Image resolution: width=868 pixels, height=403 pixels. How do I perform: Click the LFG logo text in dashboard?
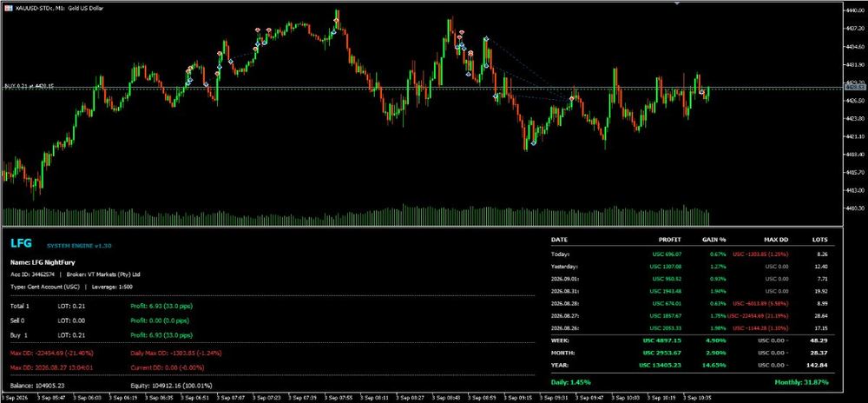21,243
